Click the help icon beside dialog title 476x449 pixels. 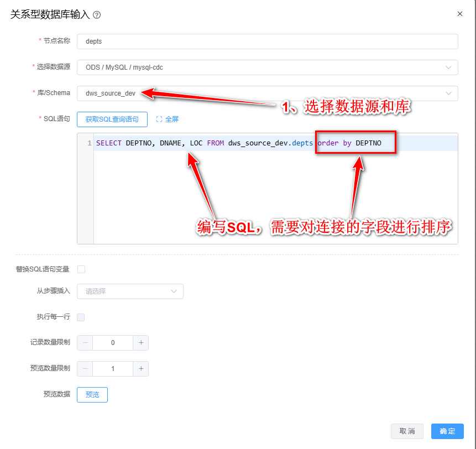click(97, 15)
